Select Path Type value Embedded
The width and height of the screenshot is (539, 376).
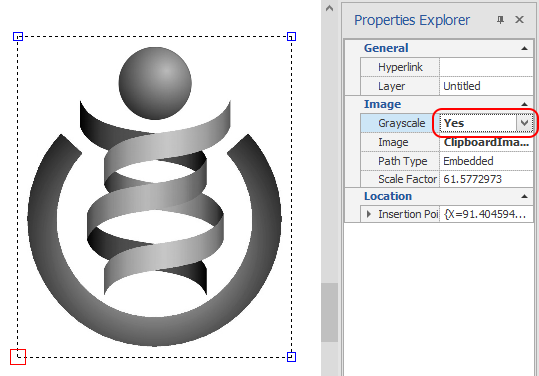[468, 161]
